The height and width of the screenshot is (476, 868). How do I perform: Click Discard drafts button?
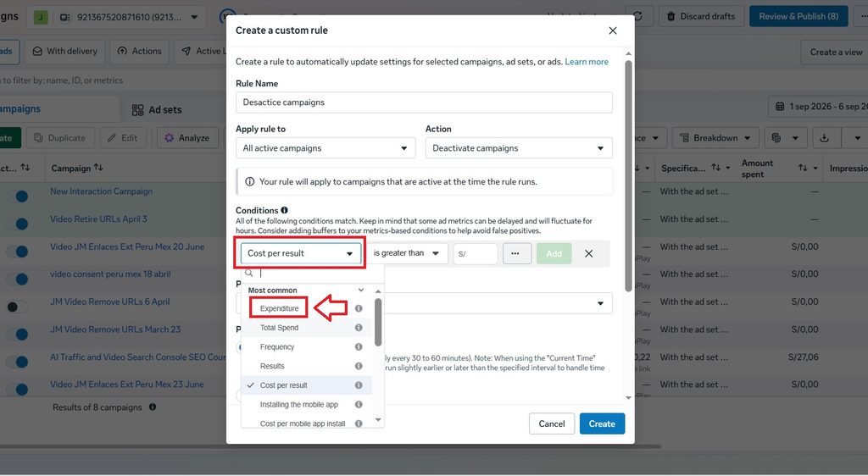pyautogui.click(x=701, y=17)
